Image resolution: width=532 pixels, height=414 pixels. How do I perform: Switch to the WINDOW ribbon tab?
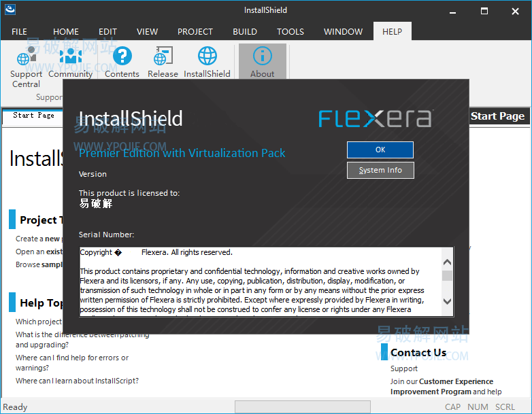click(x=343, y=31)
